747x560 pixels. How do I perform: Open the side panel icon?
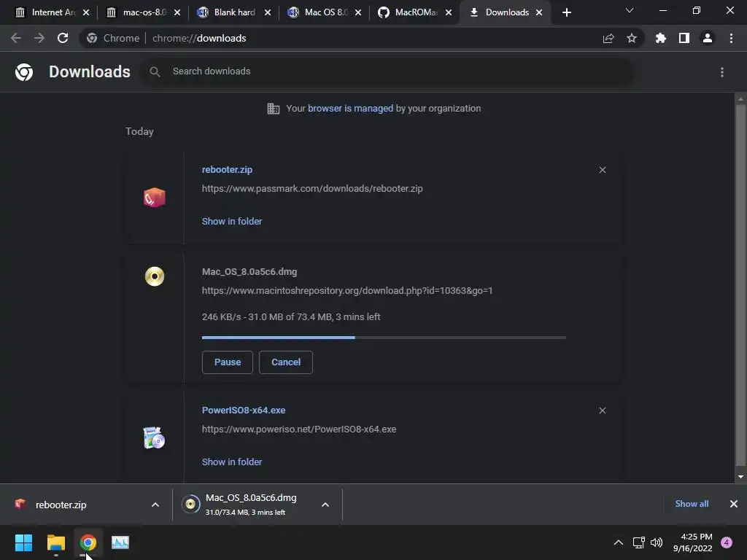[684, 38]
